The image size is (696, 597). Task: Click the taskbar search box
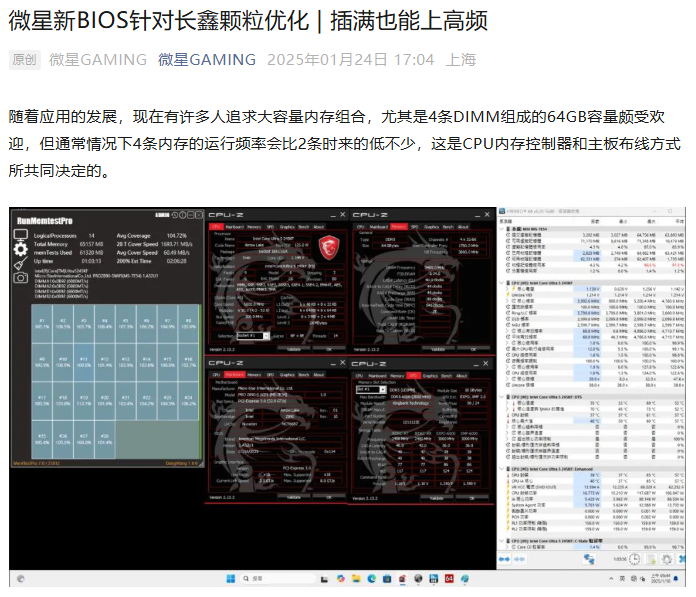tap(277, 579)
